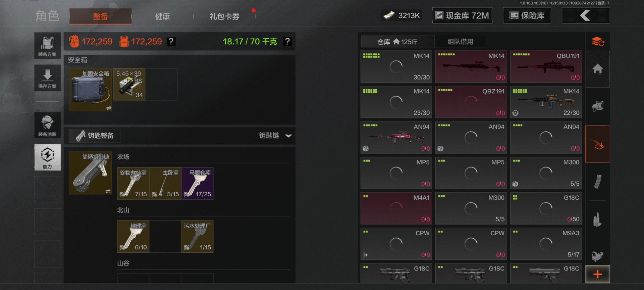Toggle the highlighted weapon filter in sidebar
This screenshot has width=644, height=290.
(597, 144)
